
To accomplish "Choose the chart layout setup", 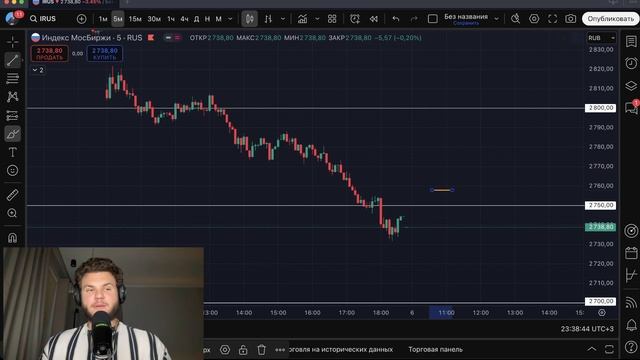I will 433,19.
